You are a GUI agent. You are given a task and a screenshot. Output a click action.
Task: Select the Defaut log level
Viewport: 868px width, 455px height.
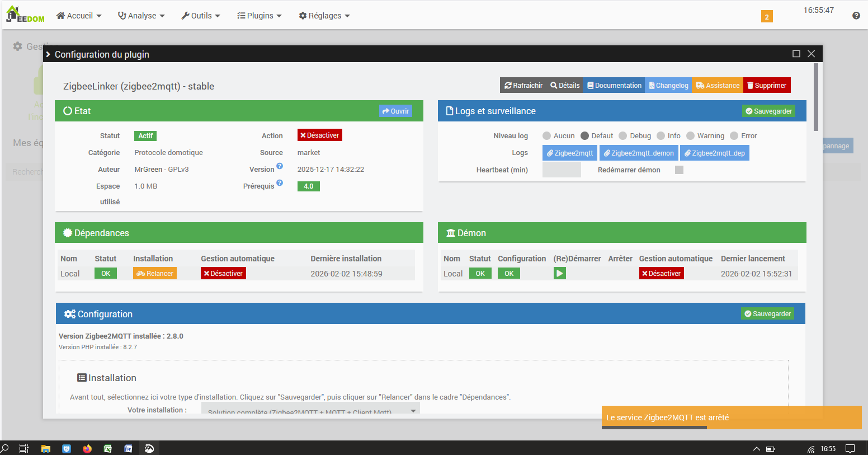pos(584,136)
